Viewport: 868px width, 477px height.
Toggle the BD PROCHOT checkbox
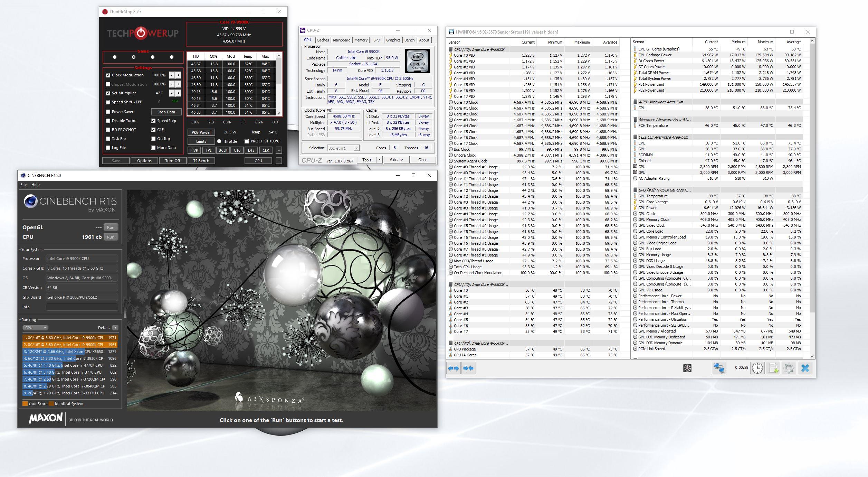coord(108,130)
